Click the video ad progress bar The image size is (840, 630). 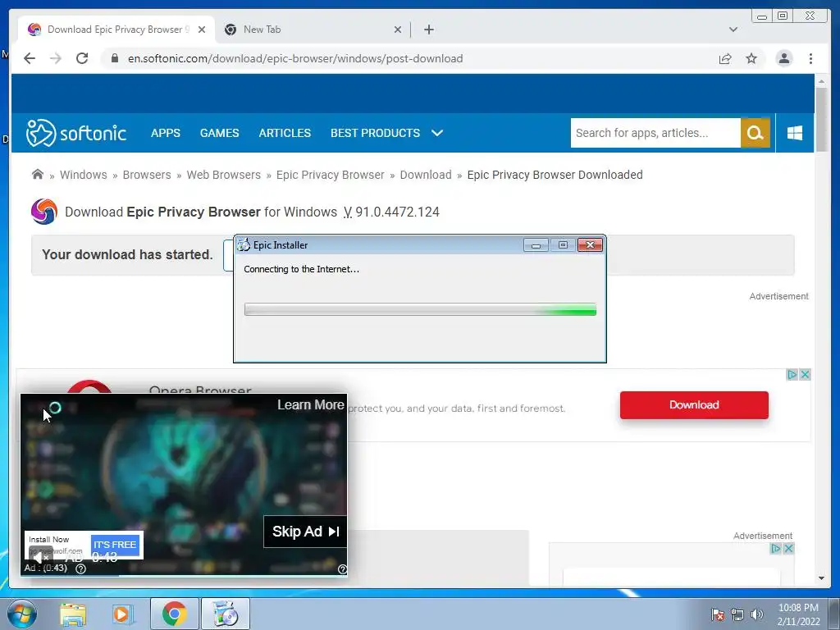184,576
